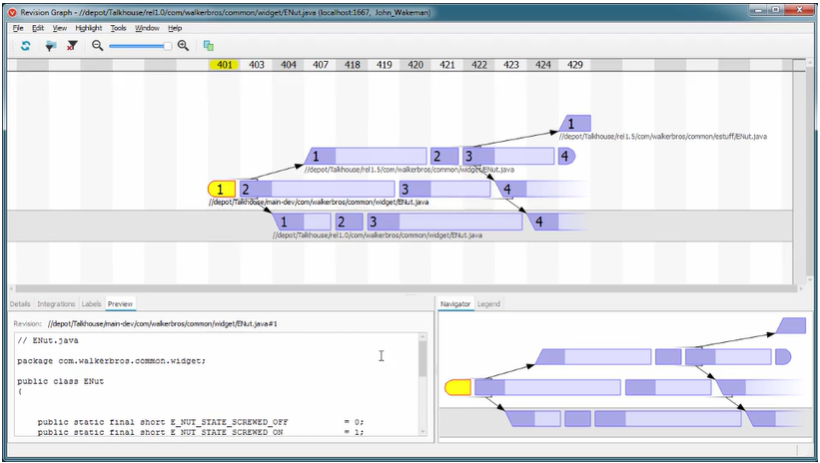Select revision 4 node in rel1.5 branch
Screen dimensions: 820x463
click(565, 156)
